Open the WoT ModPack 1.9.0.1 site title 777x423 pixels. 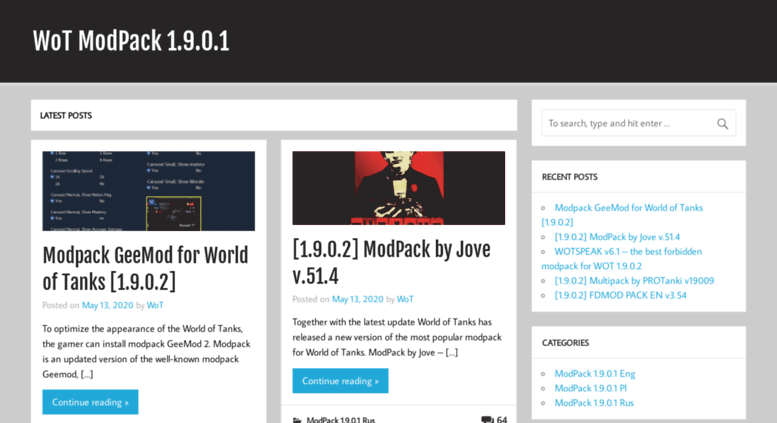click(x=131, y=41)
